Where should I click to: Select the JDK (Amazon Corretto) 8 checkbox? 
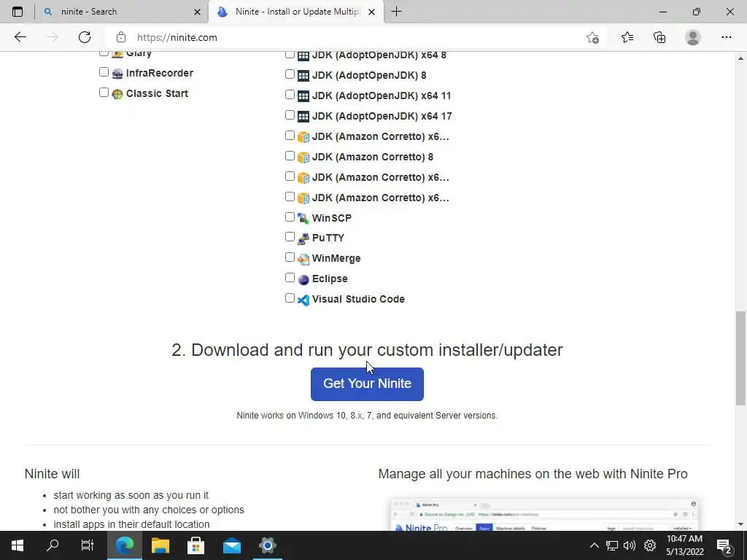point(290,156)
